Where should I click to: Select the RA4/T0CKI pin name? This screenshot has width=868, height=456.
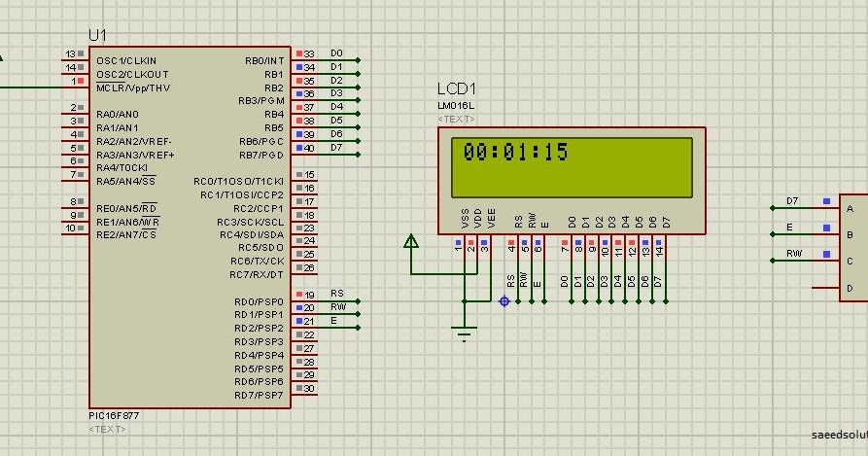[122, 167]
